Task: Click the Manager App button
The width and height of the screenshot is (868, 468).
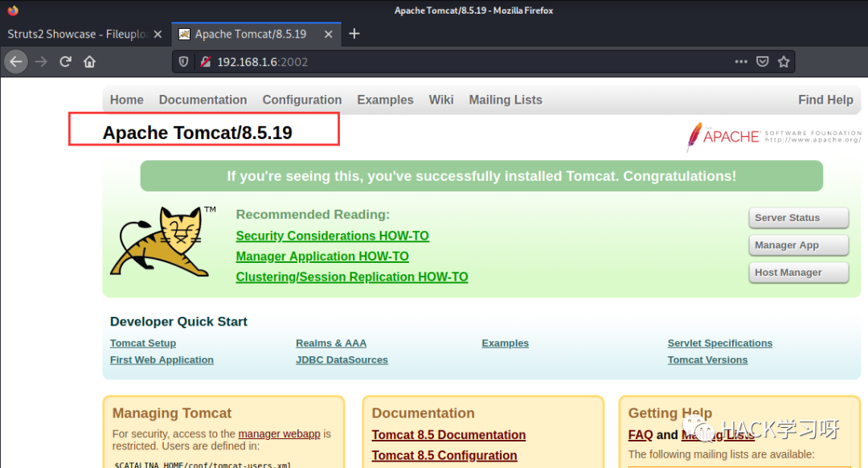Action: tap(798, 244)
